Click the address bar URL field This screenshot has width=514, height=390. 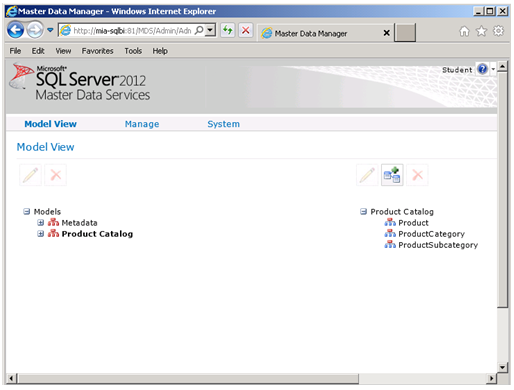click(x=132, y=31)
